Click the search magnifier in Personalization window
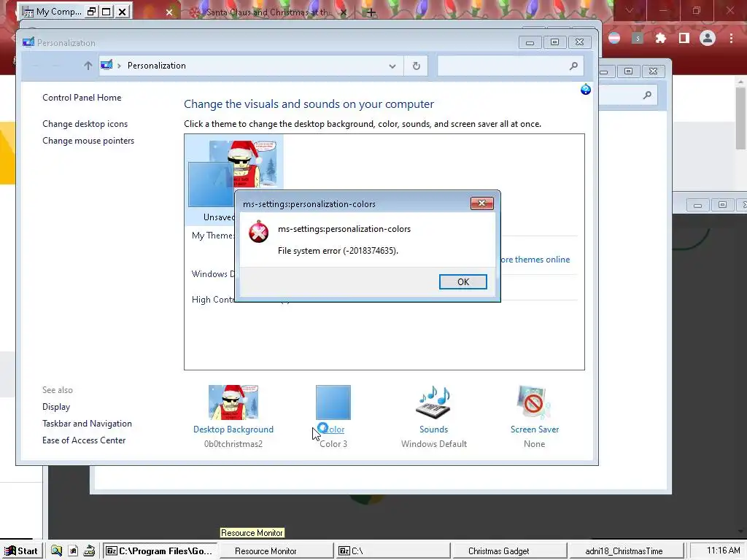The height and width of the screenshot is (560, 747). coord(573,66)
